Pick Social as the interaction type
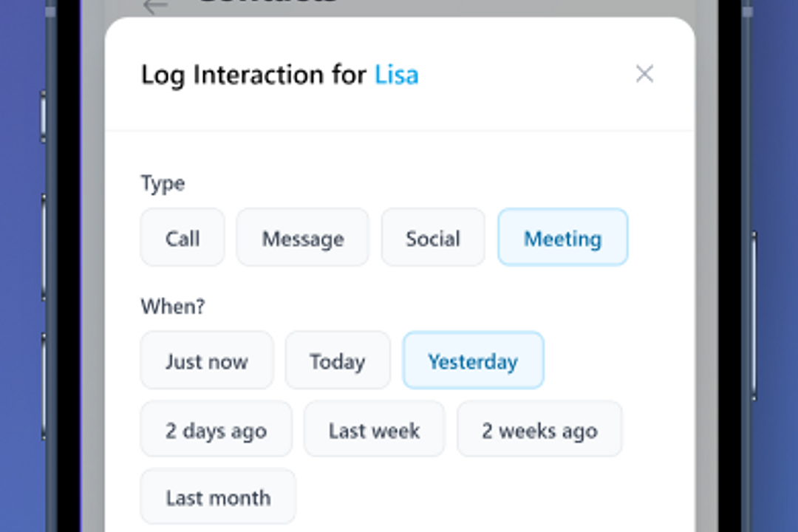The width and height of the screenshot is (798, 532). (433, 238)
